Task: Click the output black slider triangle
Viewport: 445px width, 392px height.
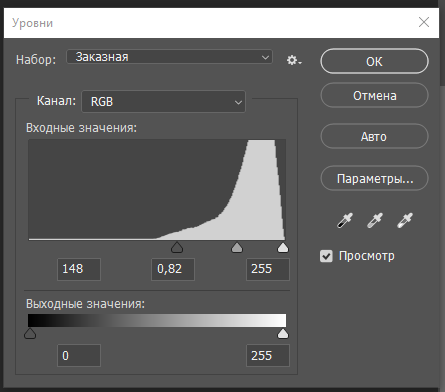Action: [x=30, y=334]
